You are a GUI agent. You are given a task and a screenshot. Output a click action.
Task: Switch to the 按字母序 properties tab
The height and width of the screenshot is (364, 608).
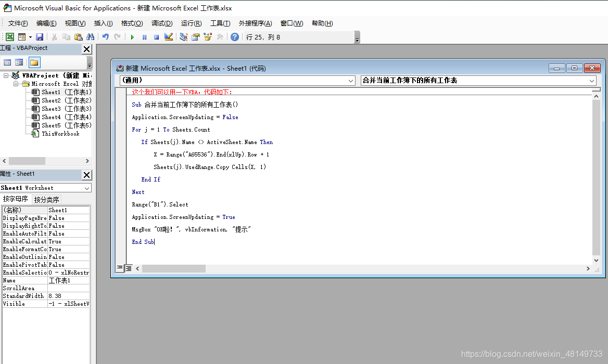point(16,199)
